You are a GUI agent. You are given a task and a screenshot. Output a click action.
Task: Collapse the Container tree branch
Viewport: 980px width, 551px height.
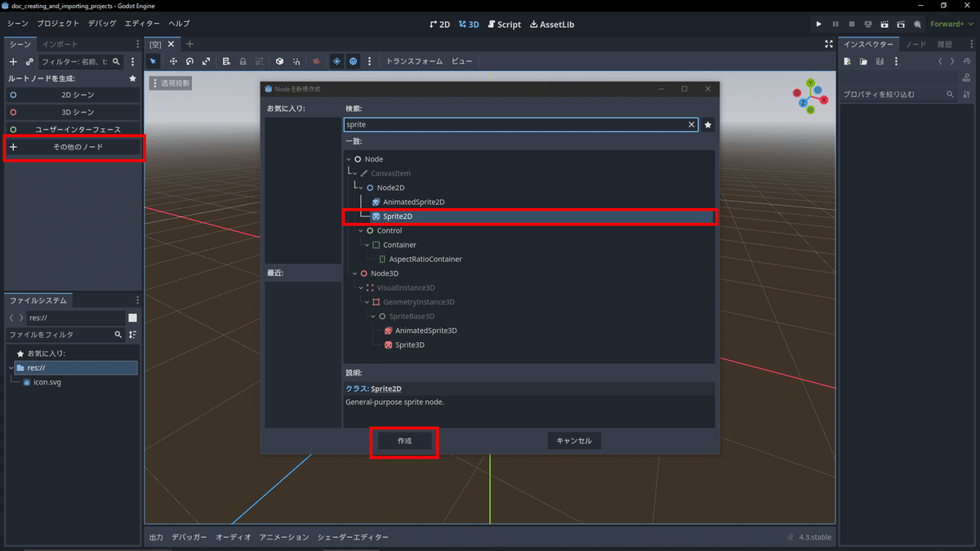[x=366, y=245]
